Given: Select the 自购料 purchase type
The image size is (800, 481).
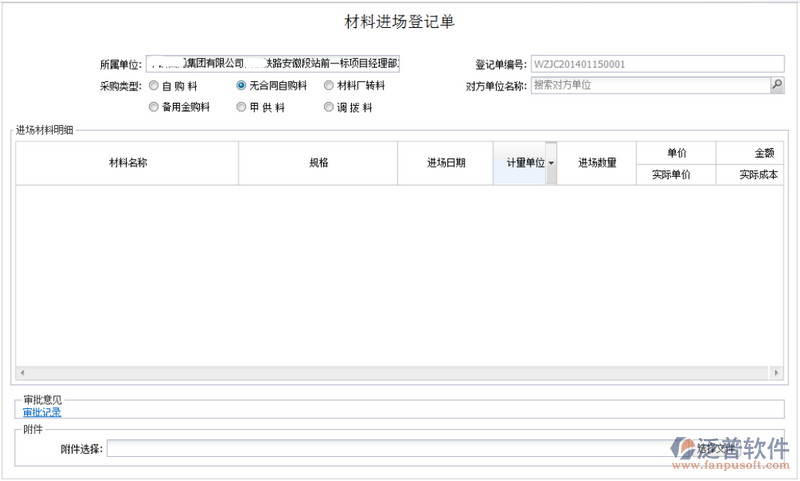Looking at the screenshot, I should (153, 86).
